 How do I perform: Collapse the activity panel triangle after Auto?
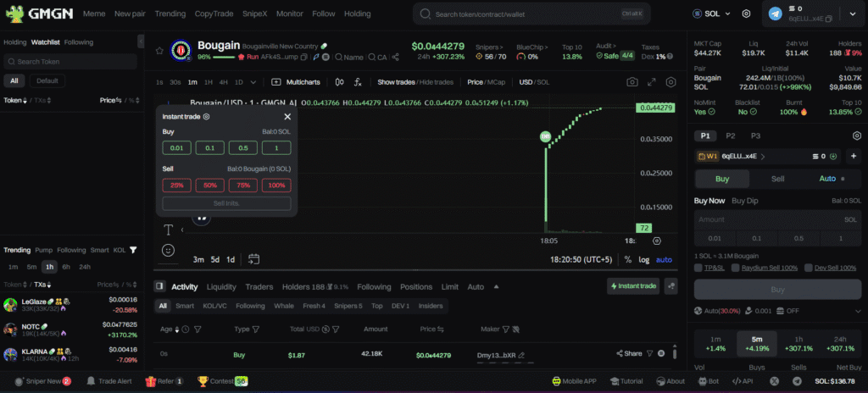(497, 287)
